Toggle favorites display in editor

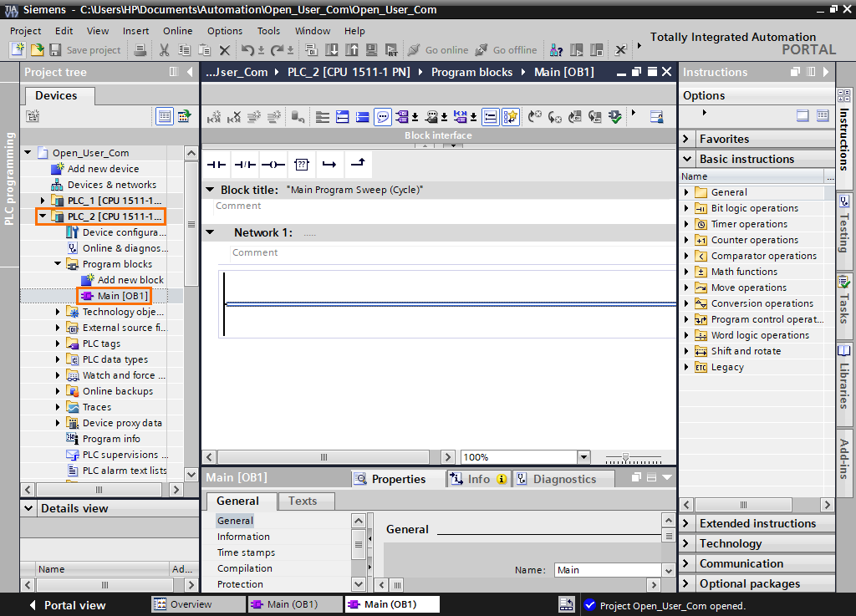tap(511, 117)
